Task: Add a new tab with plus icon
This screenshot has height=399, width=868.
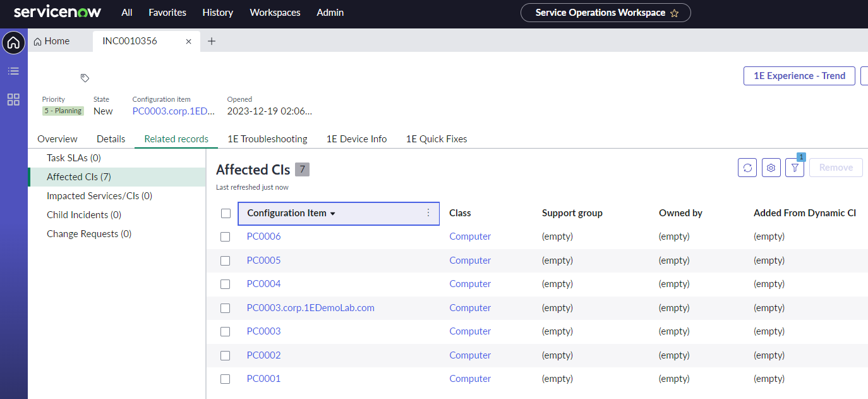Action: point(212,41)
